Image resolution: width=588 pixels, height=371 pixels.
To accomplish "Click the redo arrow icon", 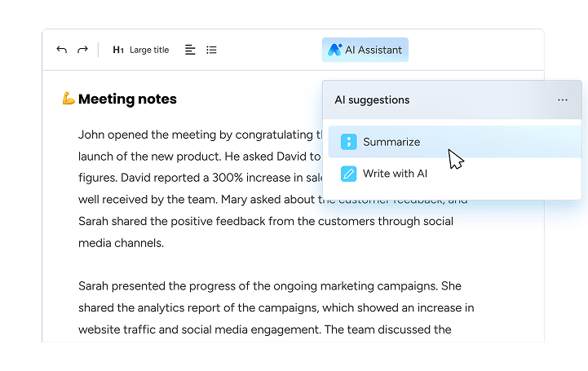I will pos(82,50).
